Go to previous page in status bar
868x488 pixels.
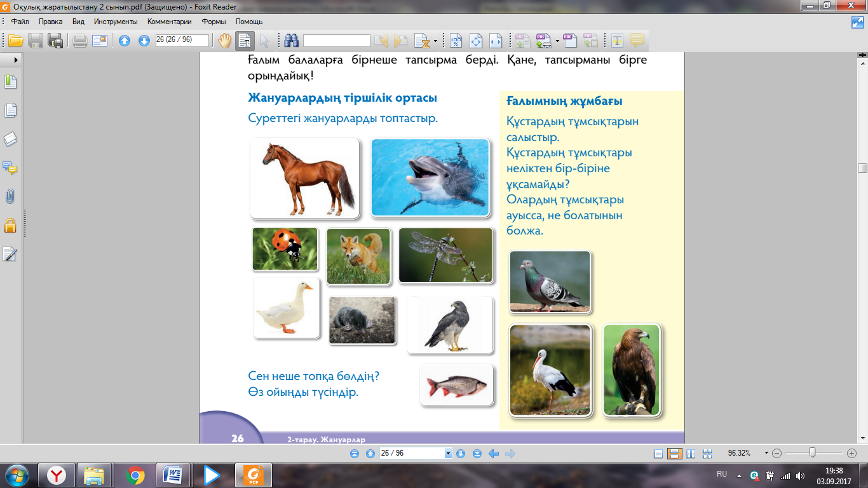[370, 454]
